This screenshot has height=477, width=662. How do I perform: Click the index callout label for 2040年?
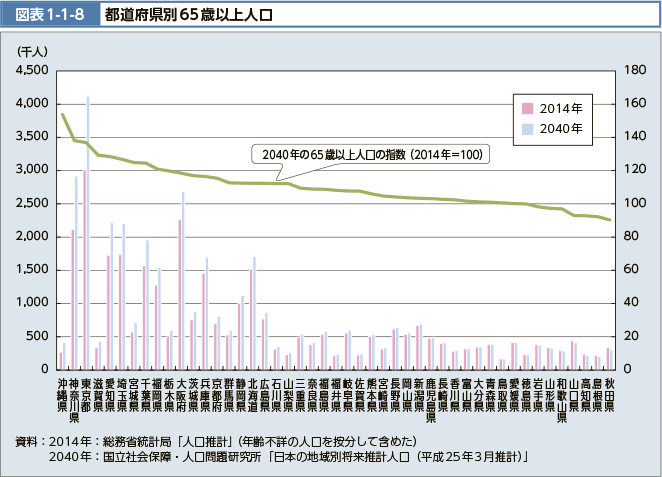pyautogui.click(x=372, y=154)
